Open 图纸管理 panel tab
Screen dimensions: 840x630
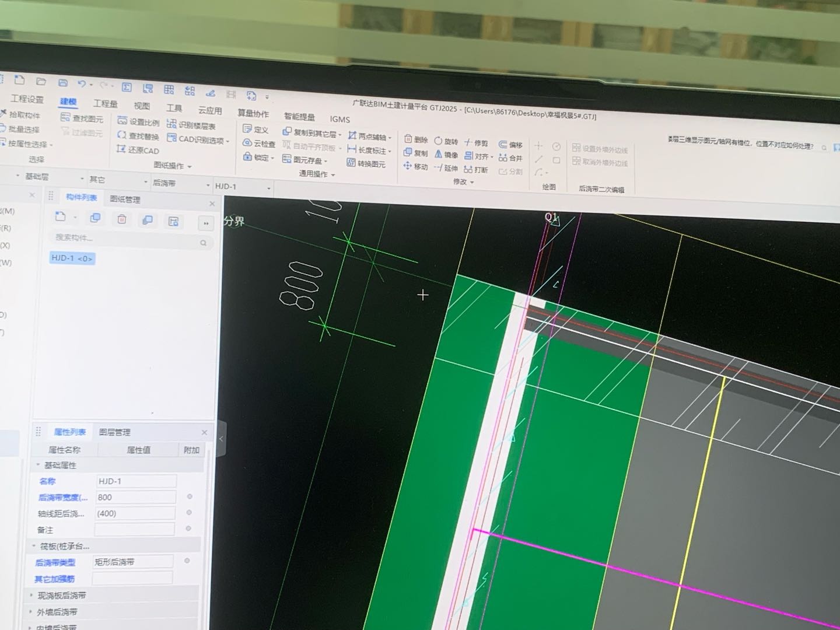pyautogui.click(x=125, y=199)
